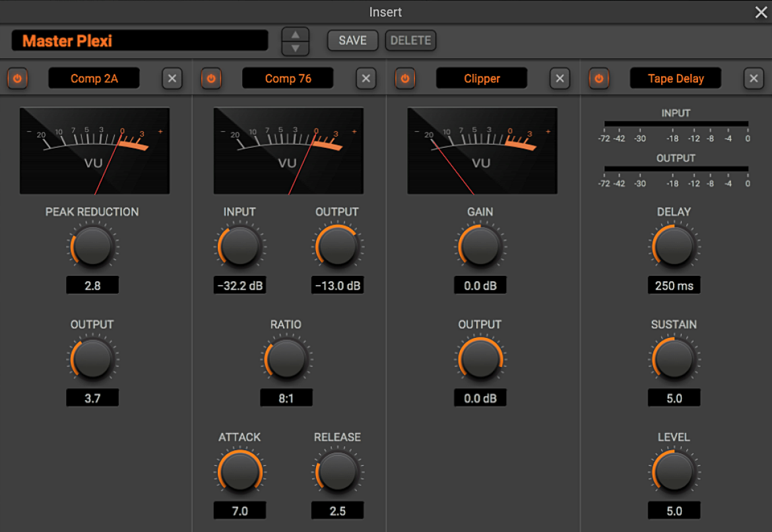Click the Comp 76 Output knob
Viewport: 772px width, 532px height.
pos(337,246)
